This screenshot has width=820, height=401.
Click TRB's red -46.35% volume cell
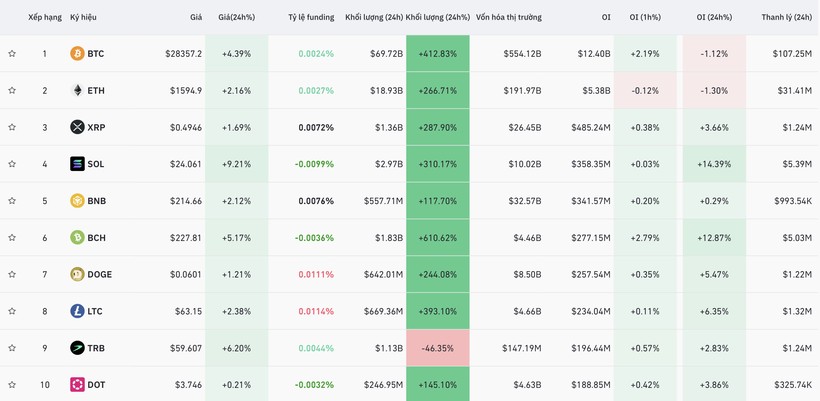coord(437,348)
